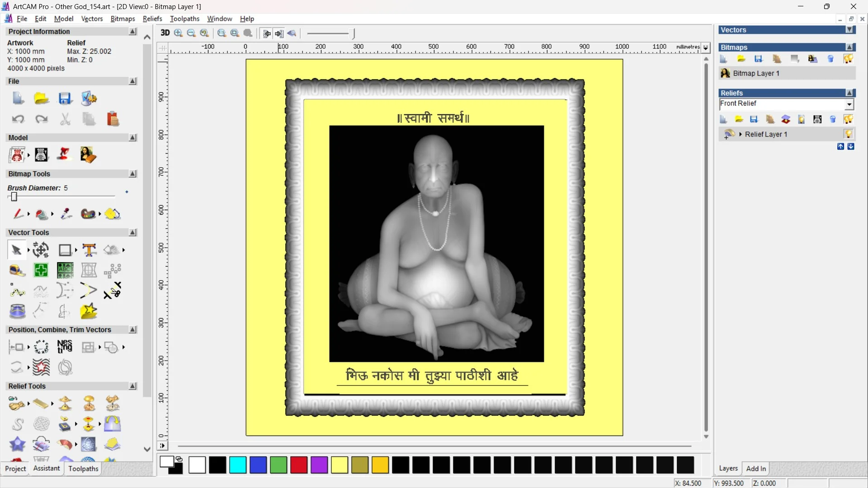The height and width of the screenshot is (488, 868).
Task: Delete bitmap layer using Bitmaps panel trash icon
Action: [x=830, y=59]
